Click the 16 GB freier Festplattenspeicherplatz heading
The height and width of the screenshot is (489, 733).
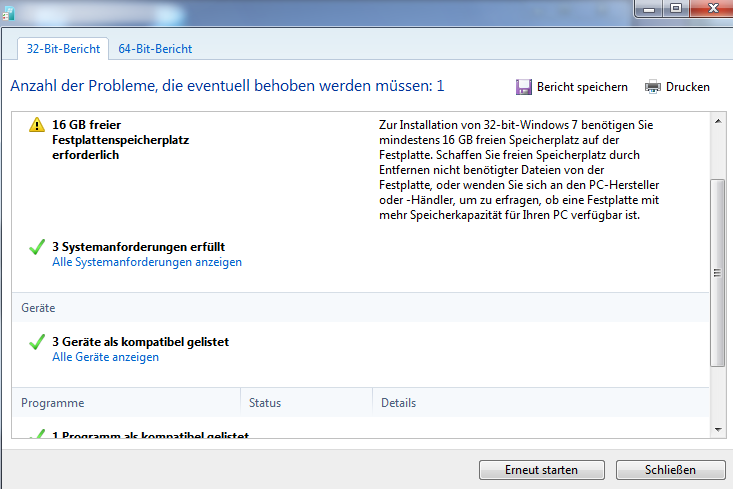point(120,140)
